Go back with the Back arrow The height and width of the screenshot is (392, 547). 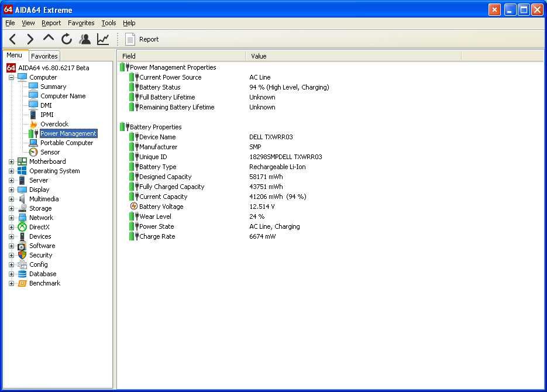tap(13, 39)
